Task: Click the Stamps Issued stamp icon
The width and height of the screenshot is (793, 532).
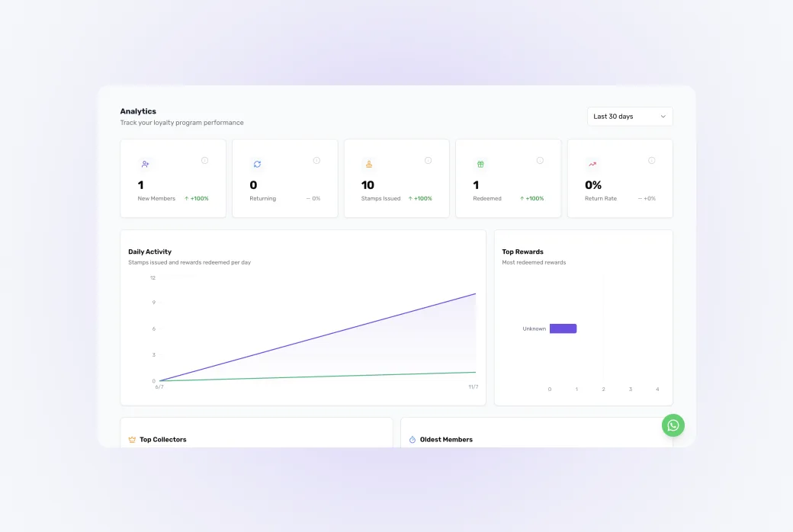Action: point(369,164)
